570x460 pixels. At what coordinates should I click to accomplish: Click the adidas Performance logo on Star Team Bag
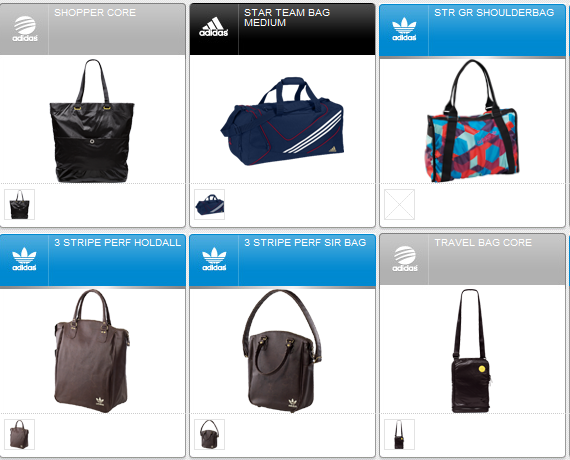coord(213,27)
